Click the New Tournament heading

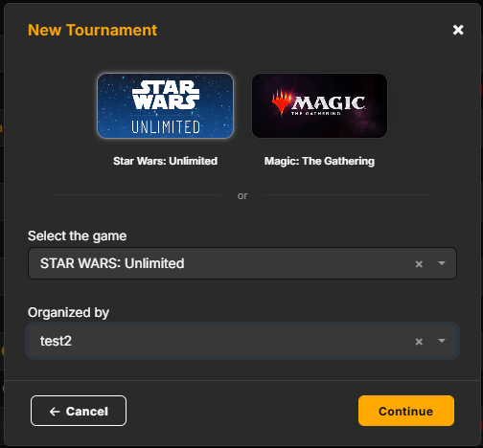coord(92,31)
